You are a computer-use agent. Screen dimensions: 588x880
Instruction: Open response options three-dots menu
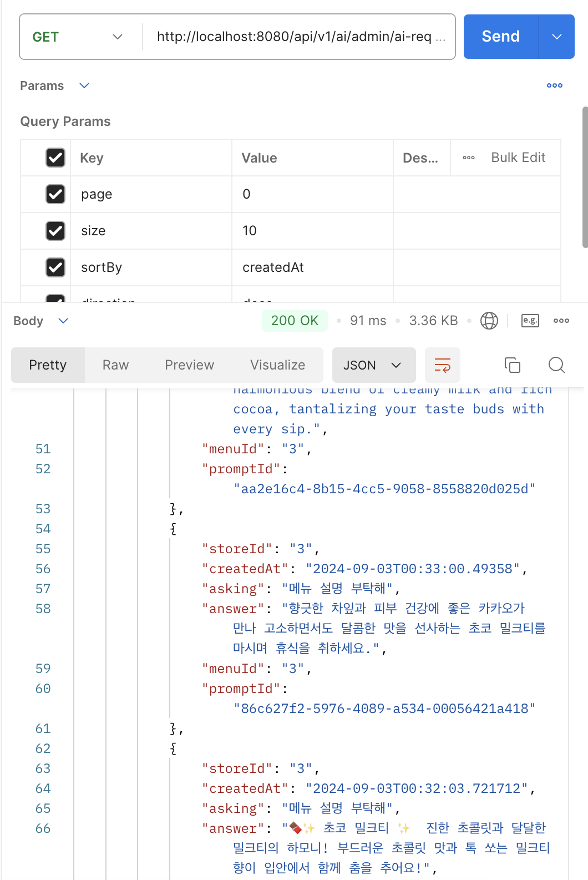click(561, 321)
